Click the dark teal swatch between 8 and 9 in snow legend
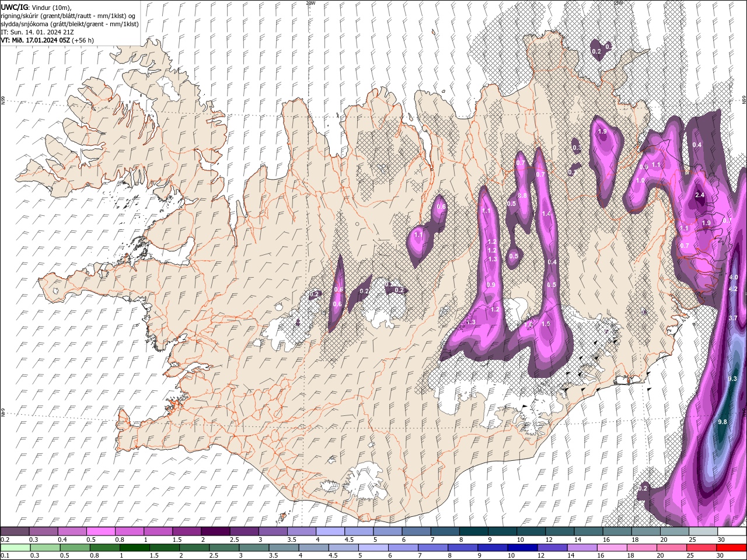747x560 pixels. tap(474, 531)
